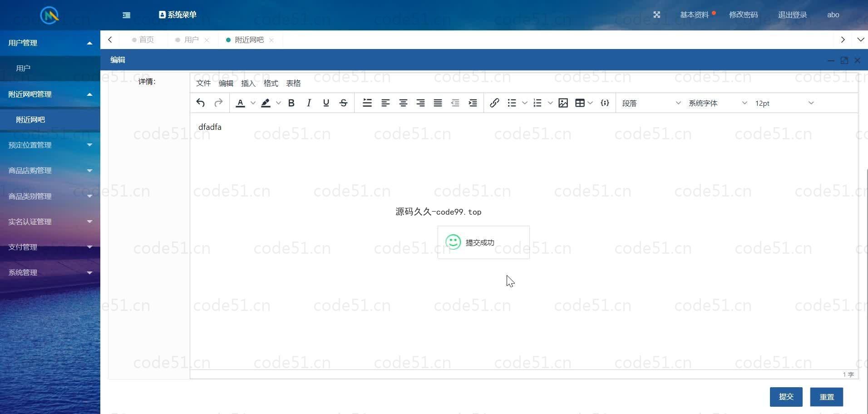The image size is (868, 414).
Task: Apply text color with A icon
Action: coord(241,103)
